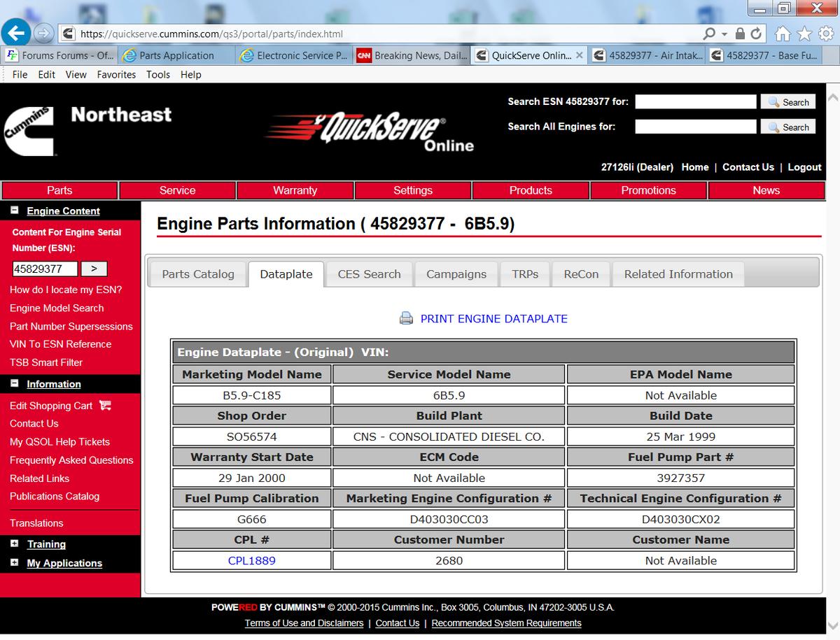Open the Related Information tab
This screenshot has width=840, height=640.
(678, 274)
